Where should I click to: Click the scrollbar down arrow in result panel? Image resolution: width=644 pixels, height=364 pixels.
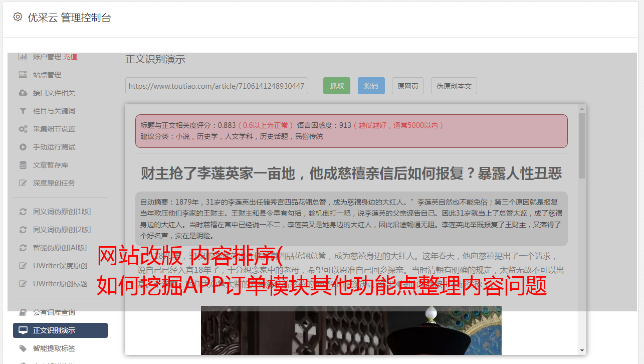pos(582,350)
